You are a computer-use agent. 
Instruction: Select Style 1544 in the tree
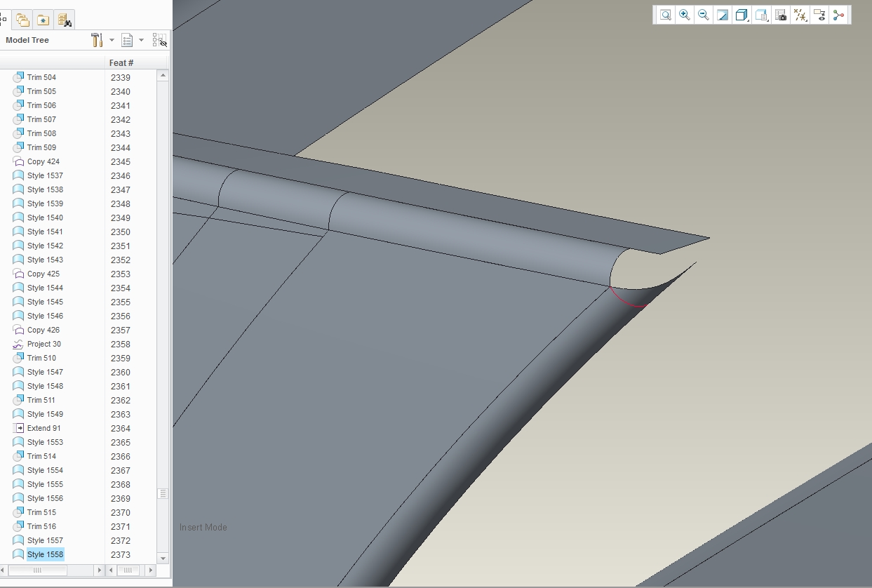(x=45, y=288)
